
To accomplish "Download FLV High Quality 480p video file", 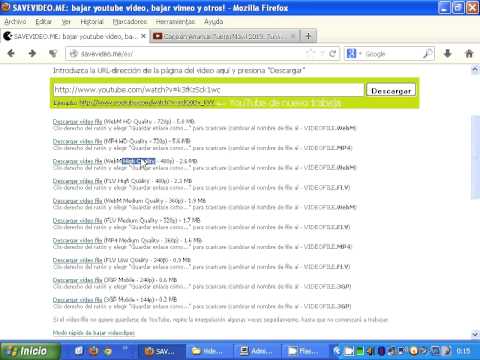I will 77,181.
